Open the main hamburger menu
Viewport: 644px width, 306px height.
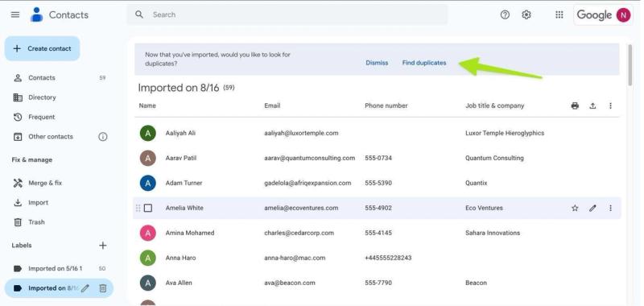pos(15,14)
